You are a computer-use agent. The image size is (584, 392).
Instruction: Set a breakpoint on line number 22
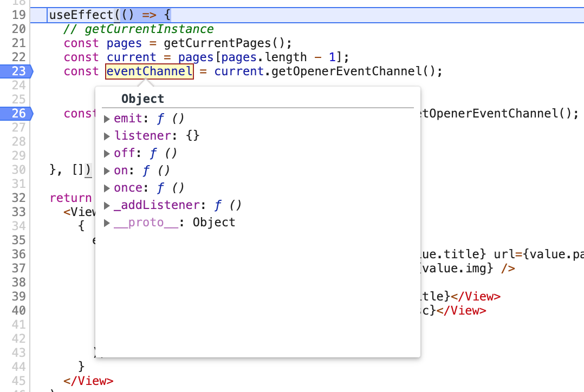pos(18,57)
